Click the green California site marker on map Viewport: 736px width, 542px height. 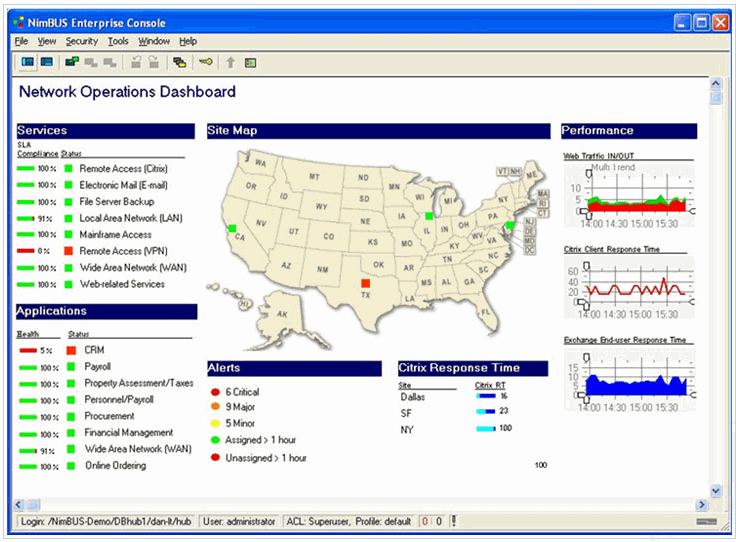232,228
